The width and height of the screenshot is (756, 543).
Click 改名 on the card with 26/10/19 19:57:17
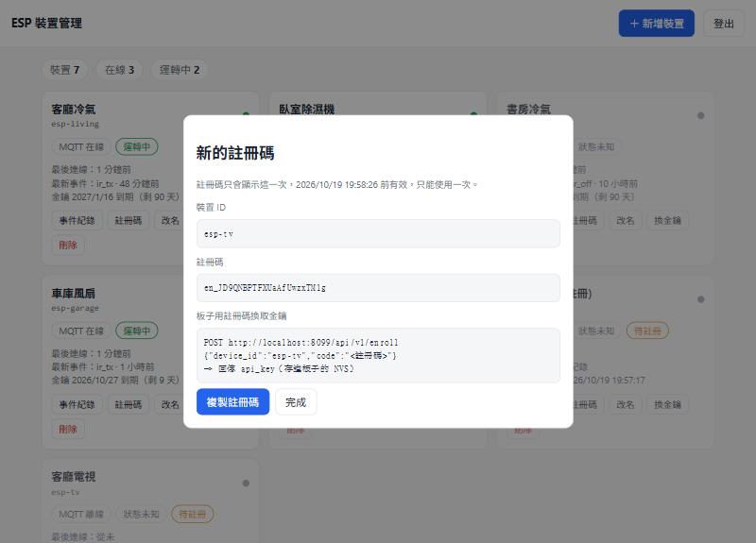tap(626, 405)
